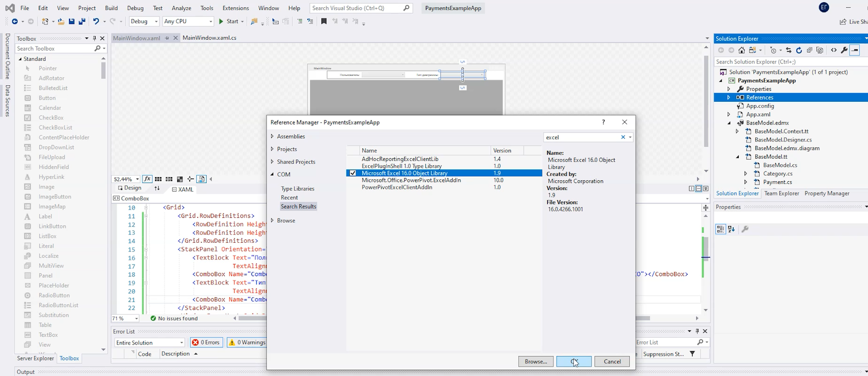Click the Start debugging button

228,21
